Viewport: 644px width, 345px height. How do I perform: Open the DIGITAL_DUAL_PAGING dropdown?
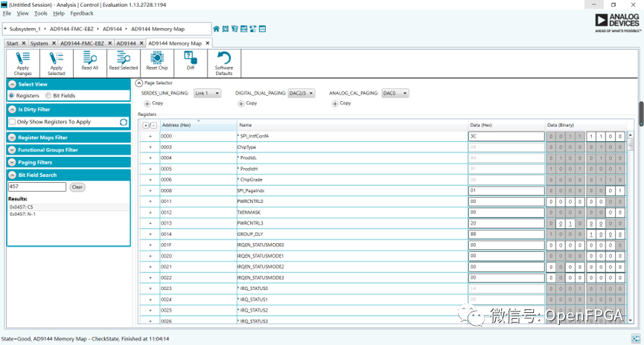301,94
